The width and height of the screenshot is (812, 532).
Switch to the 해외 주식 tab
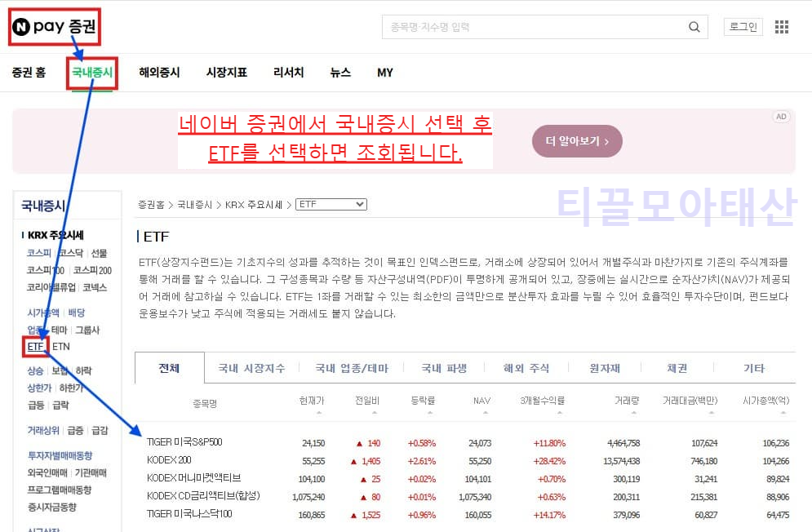pyautogui.click(x=527, y=368)
